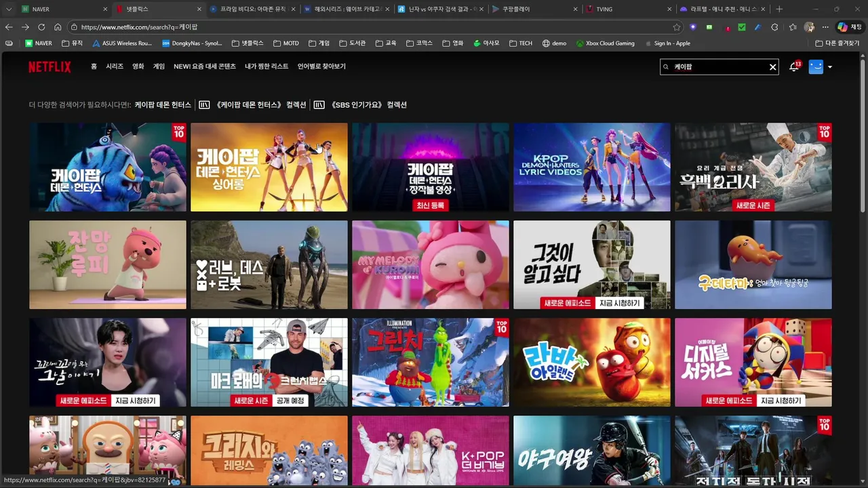Image resolution: width=868 pixels, height=488 pixels.
Task: Expand the 도서관 bookmark folder
Action: [x=352, y=43]
